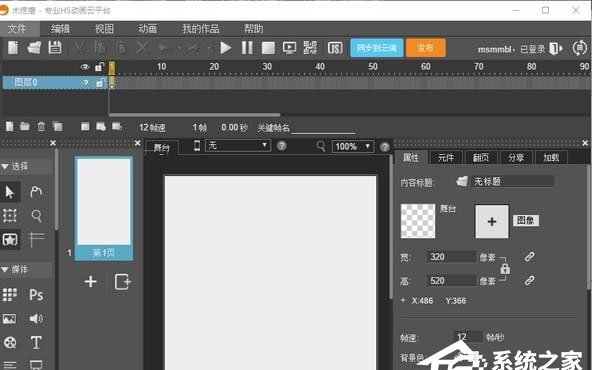Collapse the 媒体 tools section
The image size is (592, 370).
(x=5, y=270)
